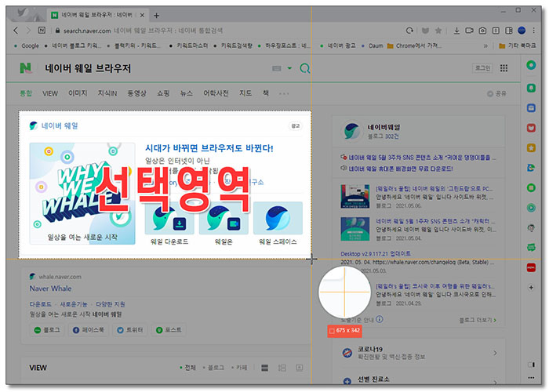Open the Google bookmark
The width and height of the screenshot is (549, 392).
pyautogui.click(x=27, y=45)
